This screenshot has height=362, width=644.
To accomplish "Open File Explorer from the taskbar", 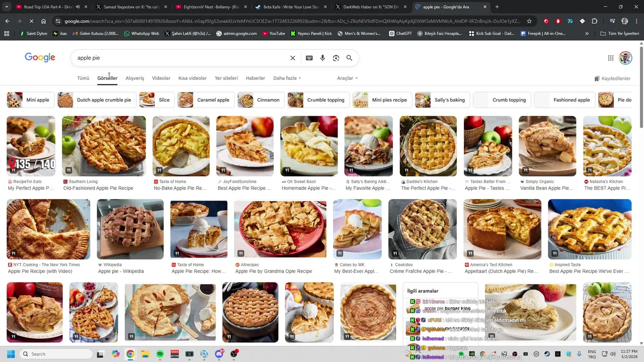I will (x=145, y=354).
